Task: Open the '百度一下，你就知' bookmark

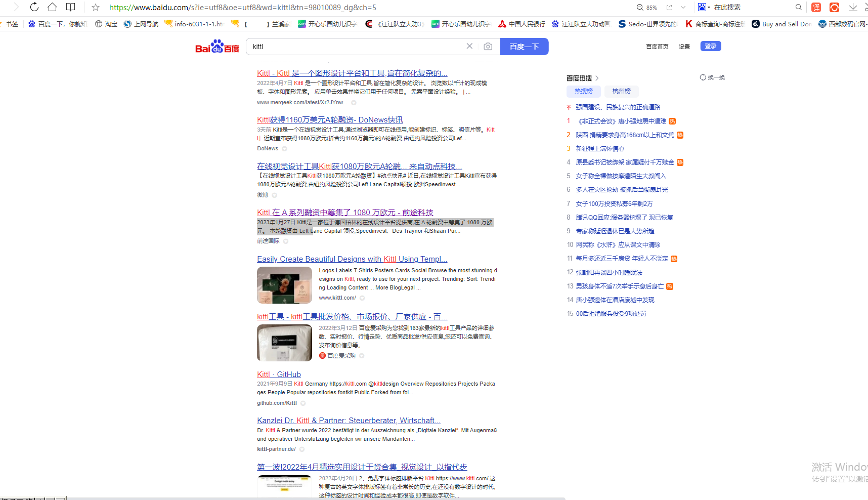Action: coord(58,24)
